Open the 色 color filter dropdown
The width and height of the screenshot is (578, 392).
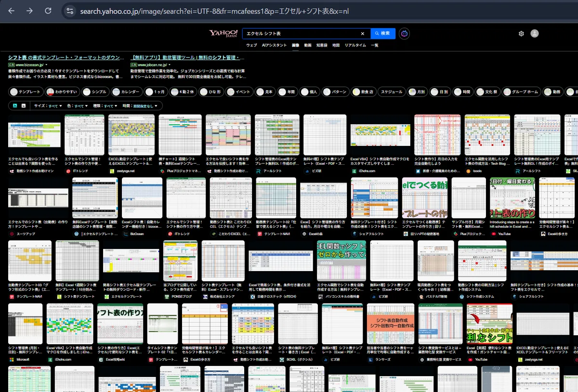click(x=78, y=105)
